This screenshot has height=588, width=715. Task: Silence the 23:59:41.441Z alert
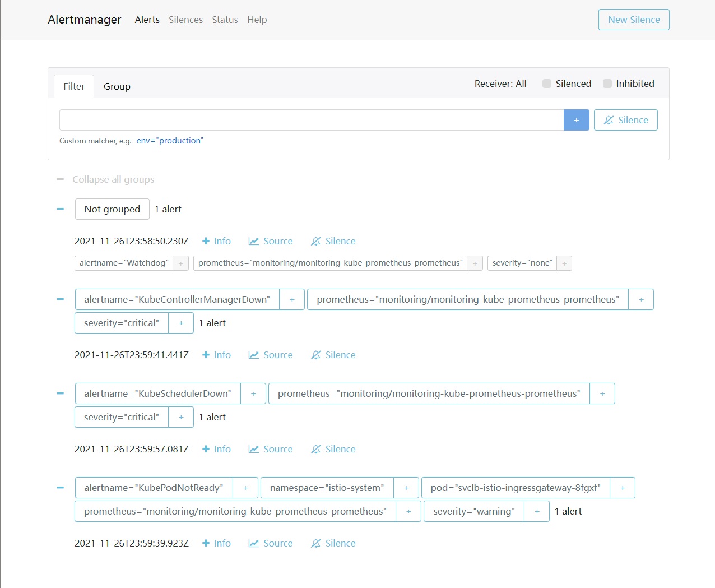tap(333, 355)
